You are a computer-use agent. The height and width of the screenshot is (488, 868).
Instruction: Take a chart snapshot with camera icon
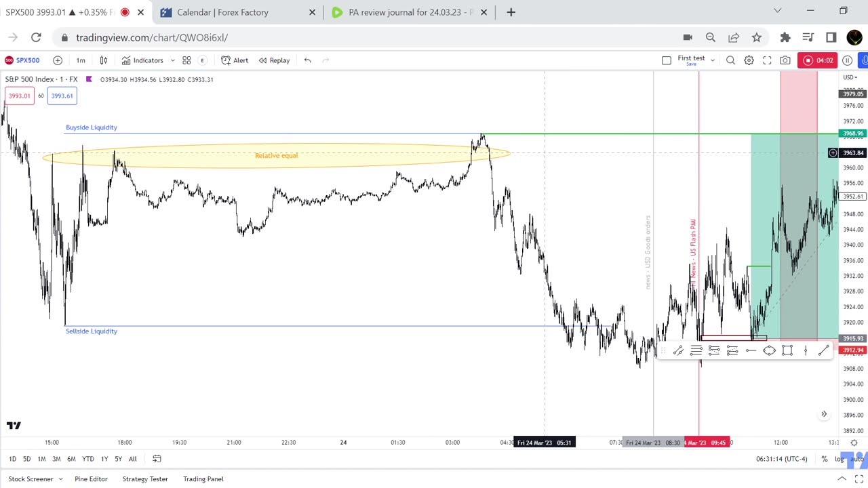(785, 60)
